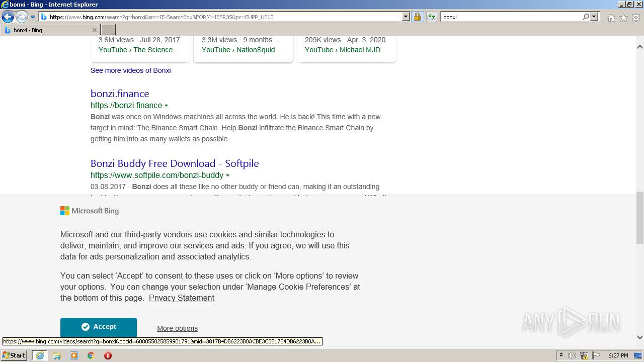The width and height of the screenshot is (644, 362).
Task: Open YouTube › NationSquid video source link
Action: click(238, 50)
